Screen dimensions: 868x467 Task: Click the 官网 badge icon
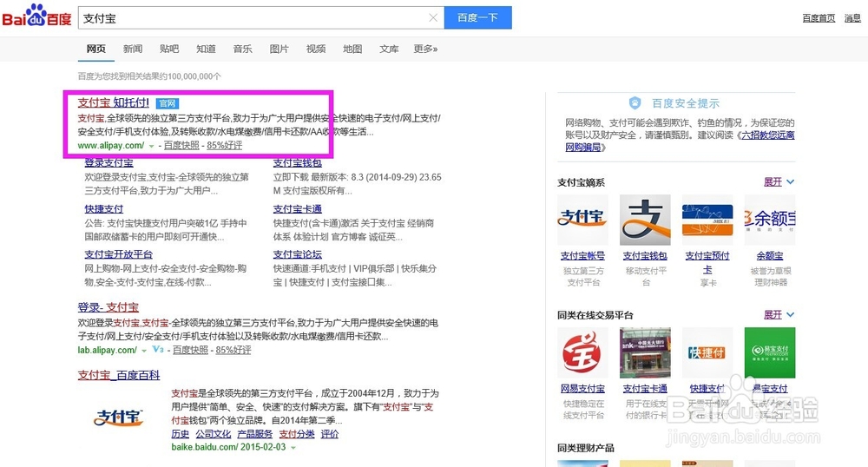[168, 103]
